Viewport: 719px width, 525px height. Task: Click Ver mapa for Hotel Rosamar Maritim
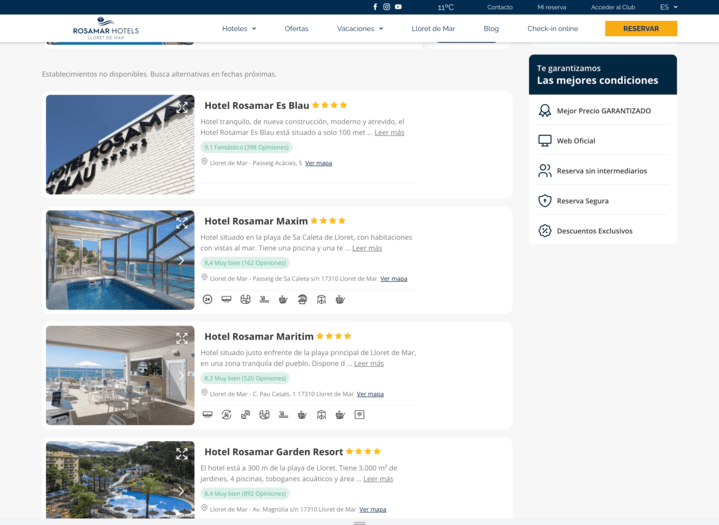[x=371, y=394]
